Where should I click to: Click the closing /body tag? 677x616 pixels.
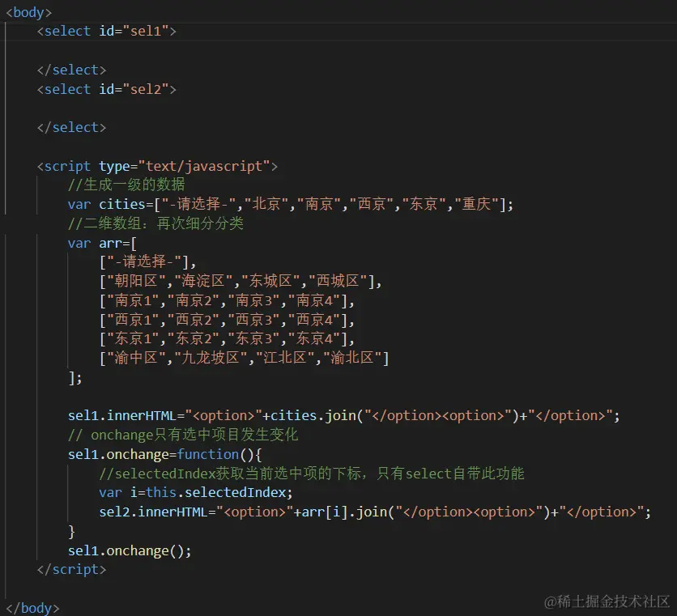coord(32,608)
